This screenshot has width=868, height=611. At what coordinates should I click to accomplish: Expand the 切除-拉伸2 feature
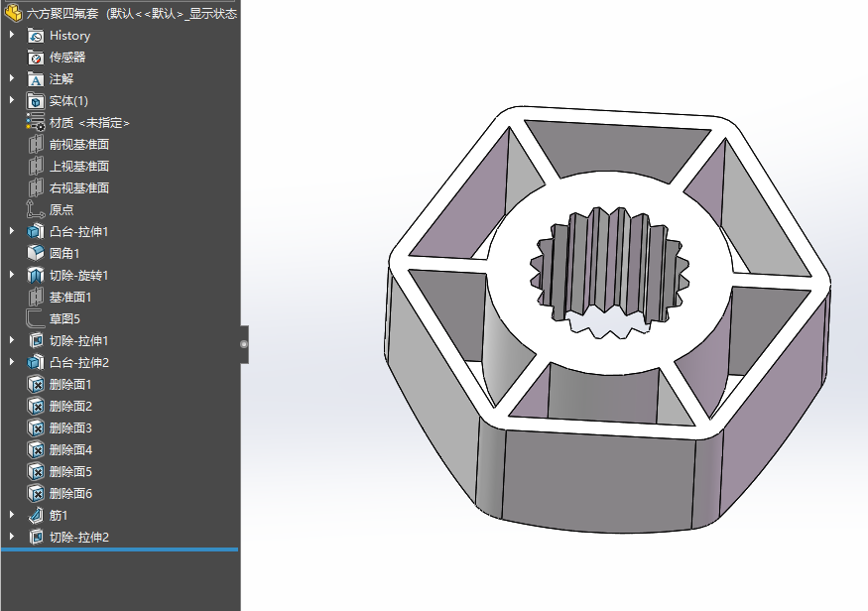[12, 537]
